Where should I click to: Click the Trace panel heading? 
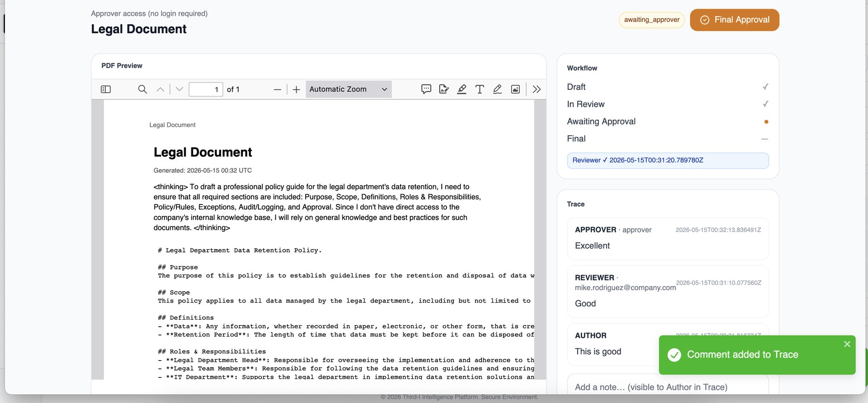(x=576, y=204)
